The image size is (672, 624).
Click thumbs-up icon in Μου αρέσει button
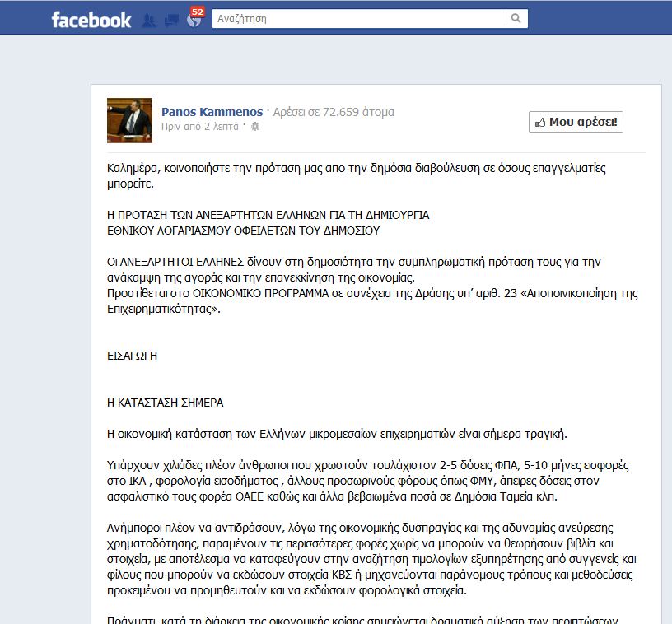(540, 123)
